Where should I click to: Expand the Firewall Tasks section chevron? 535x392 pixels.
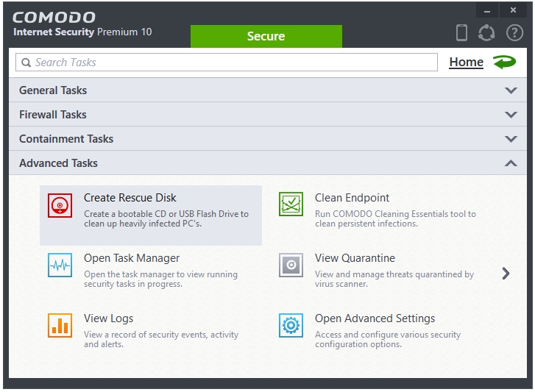(x=511, y=115)
